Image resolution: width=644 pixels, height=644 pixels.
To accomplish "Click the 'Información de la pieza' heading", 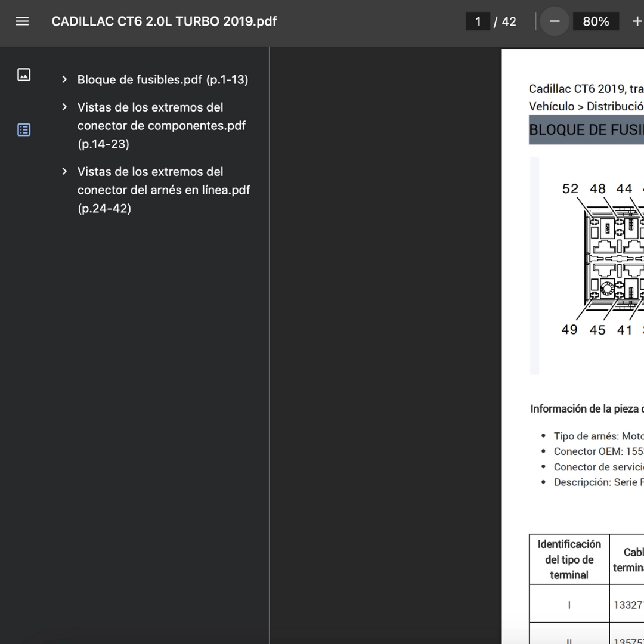I will [x=587, y=409].
